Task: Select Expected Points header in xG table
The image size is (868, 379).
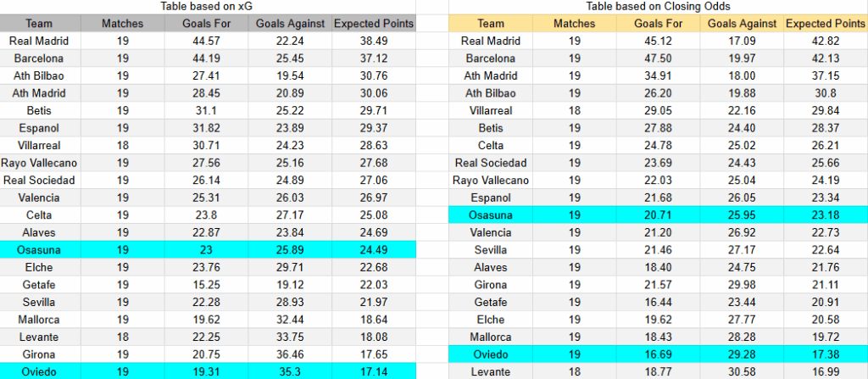Action: 374,24
